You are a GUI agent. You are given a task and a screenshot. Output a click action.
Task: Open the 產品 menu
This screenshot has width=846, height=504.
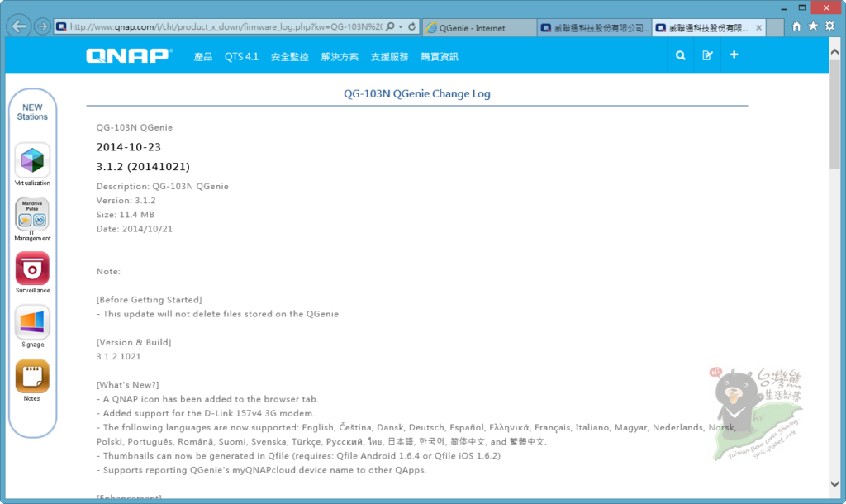[x=203, y=57]
